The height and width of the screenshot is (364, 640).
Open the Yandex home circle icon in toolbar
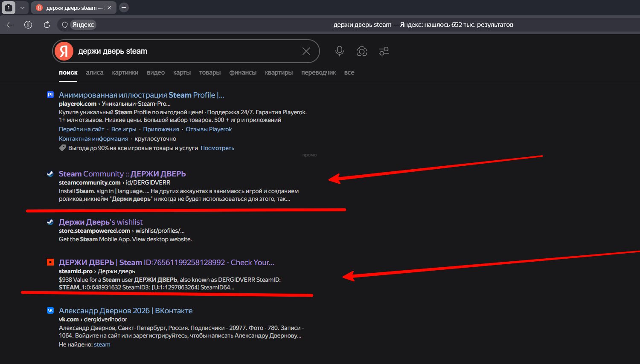pos(28,25)
